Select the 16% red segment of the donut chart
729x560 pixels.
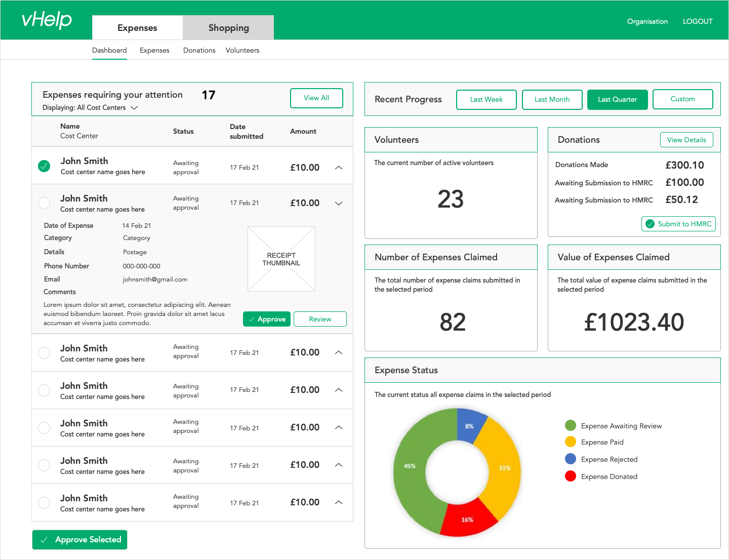(x=468, y=519)
